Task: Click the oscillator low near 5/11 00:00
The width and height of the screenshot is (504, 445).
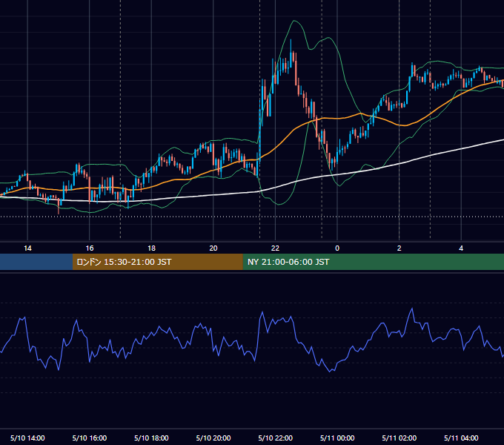Action: point(330,372)
